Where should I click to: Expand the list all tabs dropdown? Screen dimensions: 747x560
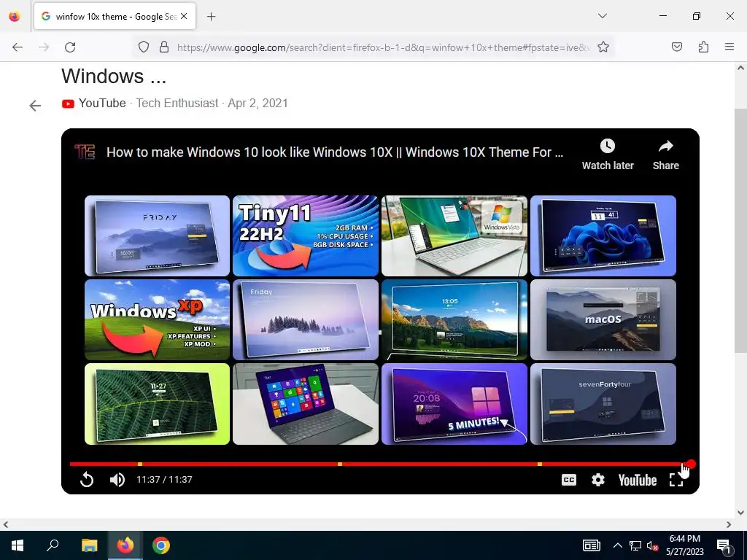(602, 16)
